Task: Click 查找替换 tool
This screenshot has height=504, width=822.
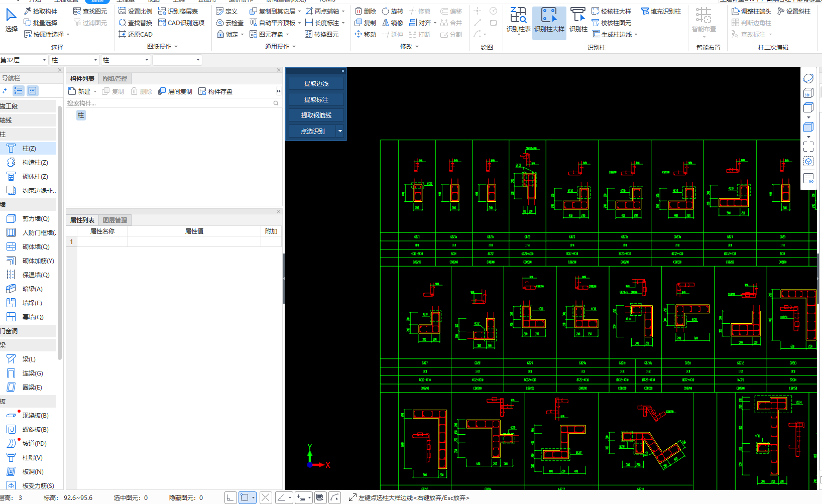Action: tap(135, 23)
